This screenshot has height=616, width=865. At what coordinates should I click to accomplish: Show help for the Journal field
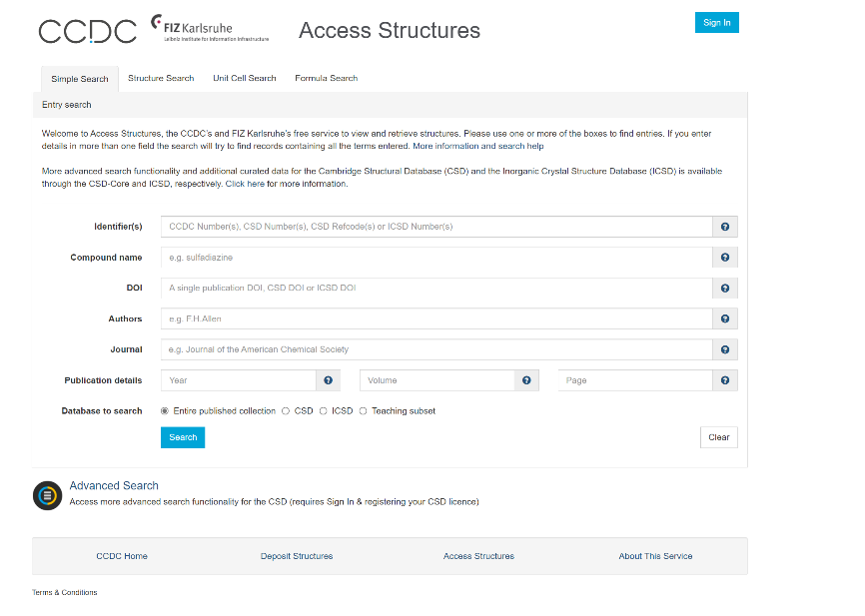(725, 350)
